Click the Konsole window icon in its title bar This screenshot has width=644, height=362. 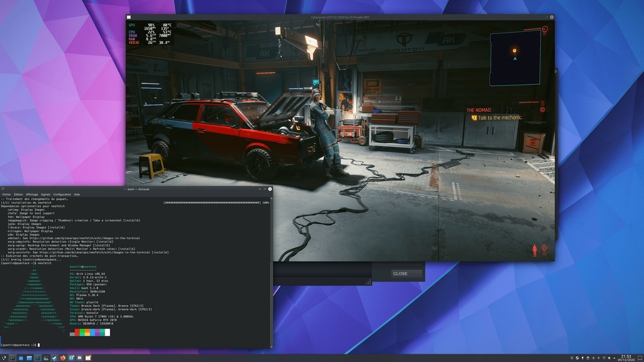click(3, 189)
